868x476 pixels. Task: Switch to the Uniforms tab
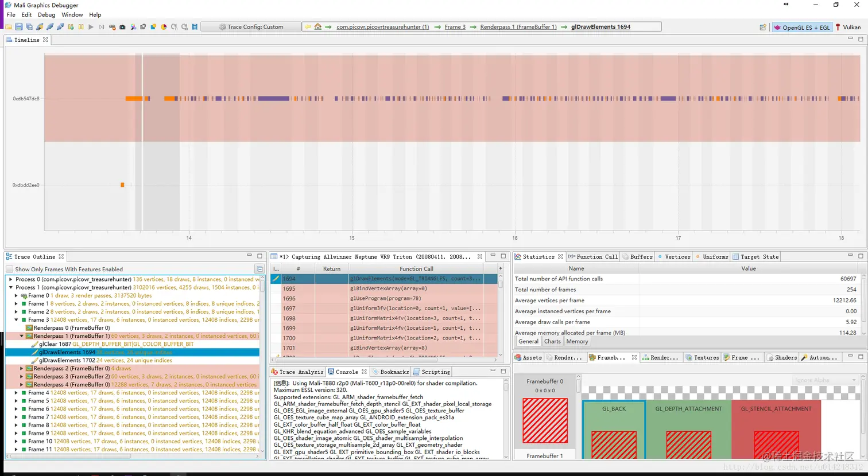pos(712,256)
